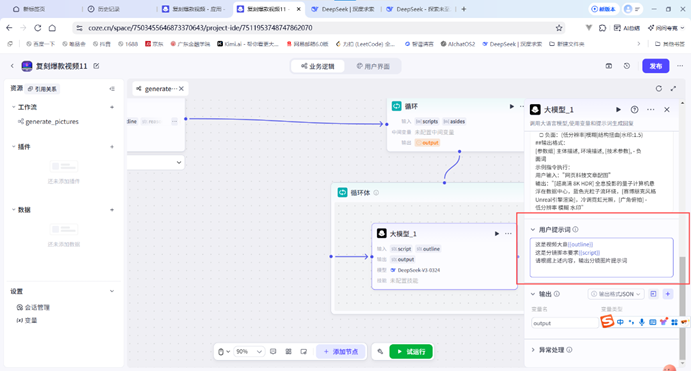
Task: Open the dropdown on the left canvas node
Action: pos(179,162)
